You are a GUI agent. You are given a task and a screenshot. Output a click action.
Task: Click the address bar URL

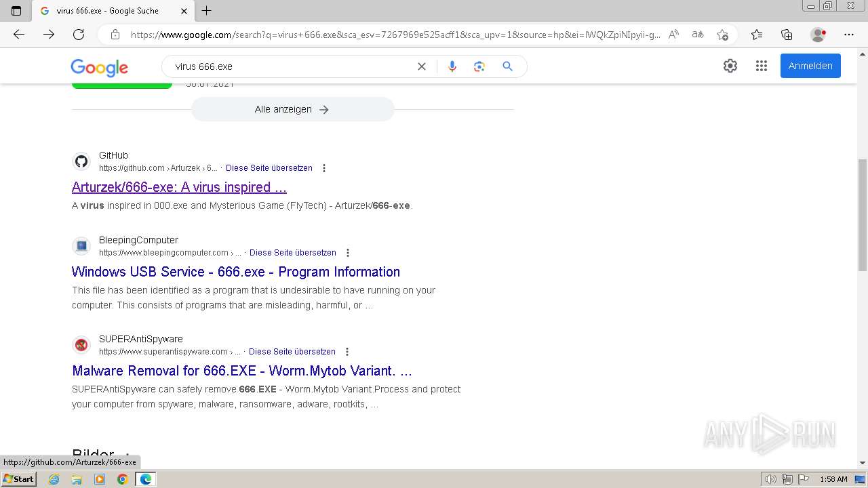[395, 35]
